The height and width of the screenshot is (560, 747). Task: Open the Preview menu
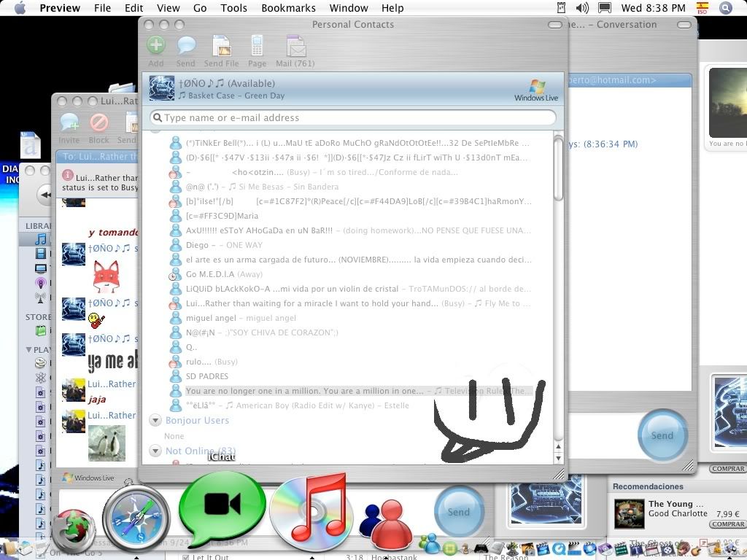pyautogui.click(x=60, y=8)
